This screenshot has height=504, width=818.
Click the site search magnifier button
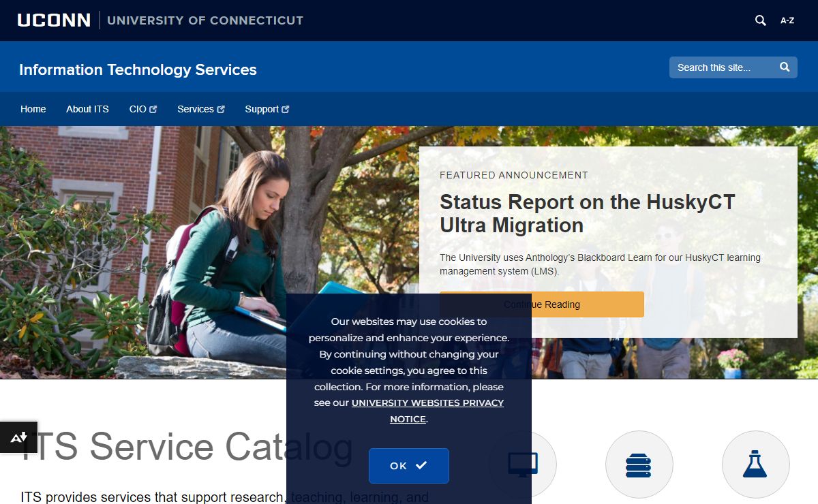point(785,67)
